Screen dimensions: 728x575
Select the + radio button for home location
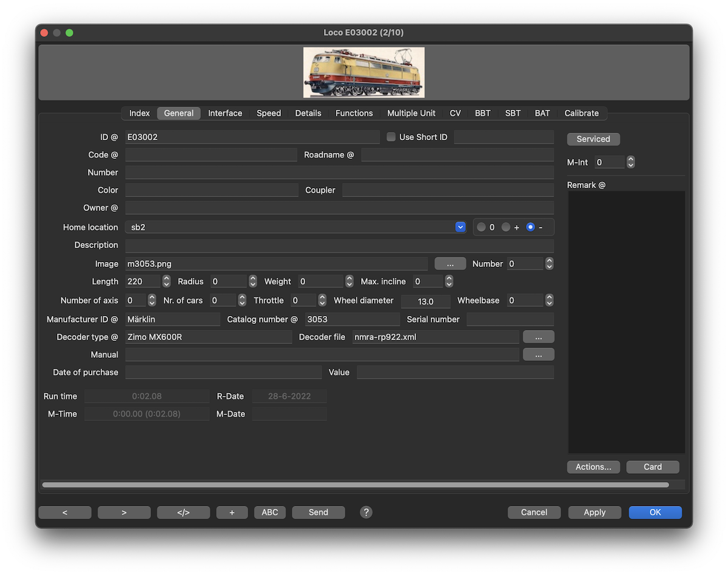click(506, 227)
